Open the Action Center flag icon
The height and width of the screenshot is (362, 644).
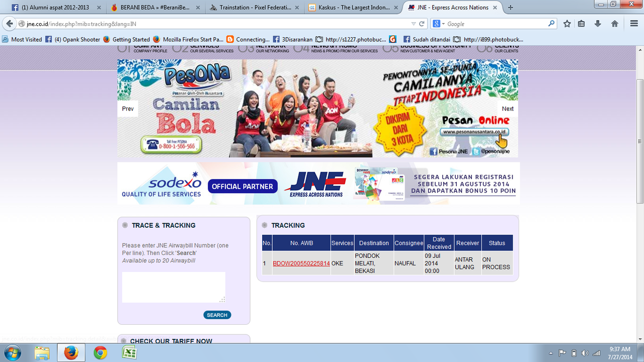pos(562,353)
